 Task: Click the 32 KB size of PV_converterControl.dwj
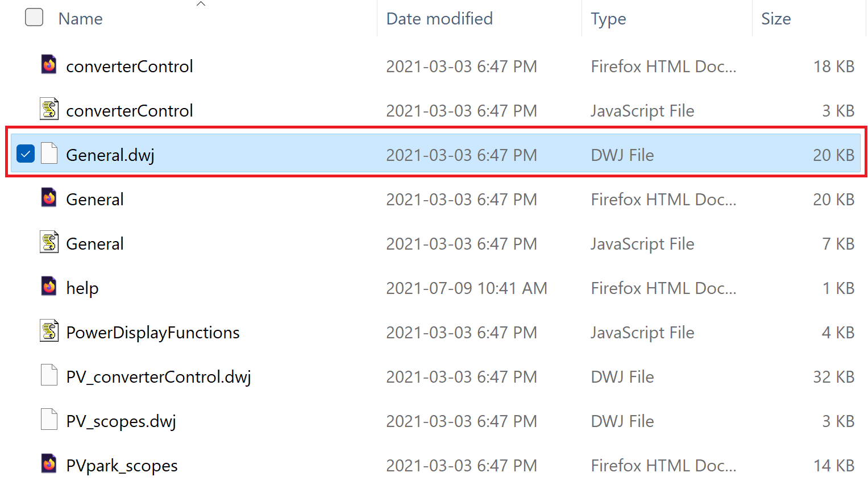click(x=833, y=377)
